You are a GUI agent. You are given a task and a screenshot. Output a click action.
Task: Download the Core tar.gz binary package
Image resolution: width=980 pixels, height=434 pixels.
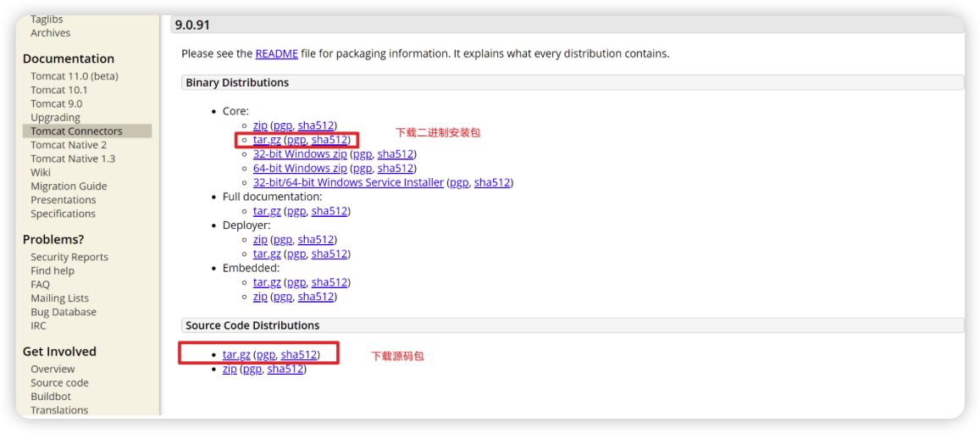pos(267,140)
